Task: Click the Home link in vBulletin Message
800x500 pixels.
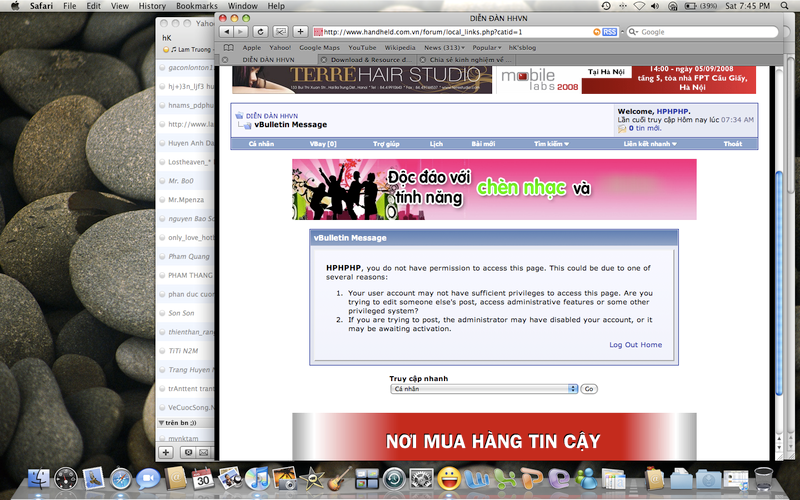Action: point(652,345)
